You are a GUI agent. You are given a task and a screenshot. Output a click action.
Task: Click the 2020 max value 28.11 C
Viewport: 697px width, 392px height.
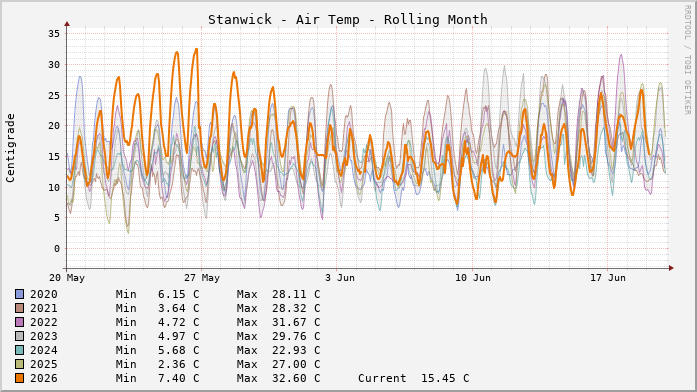[296, 294]
